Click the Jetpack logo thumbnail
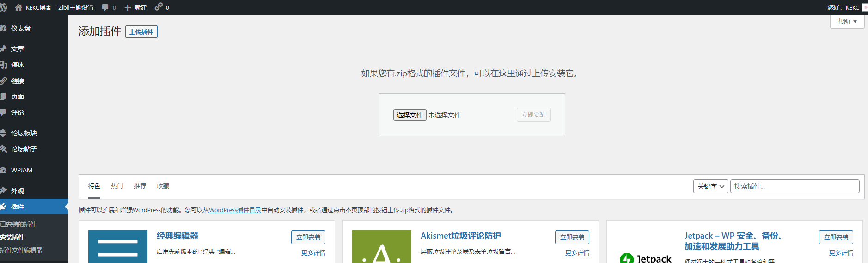Viewport: 868px width, 263px height. tap(646, 258)
